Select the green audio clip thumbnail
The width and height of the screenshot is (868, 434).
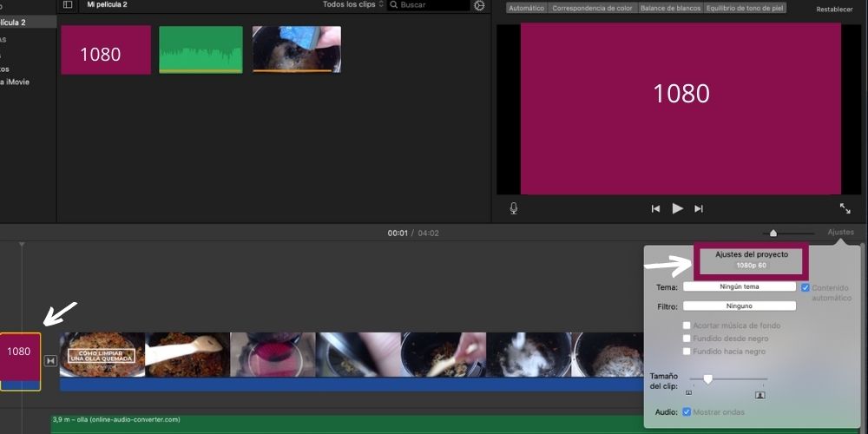pos(201,49)
